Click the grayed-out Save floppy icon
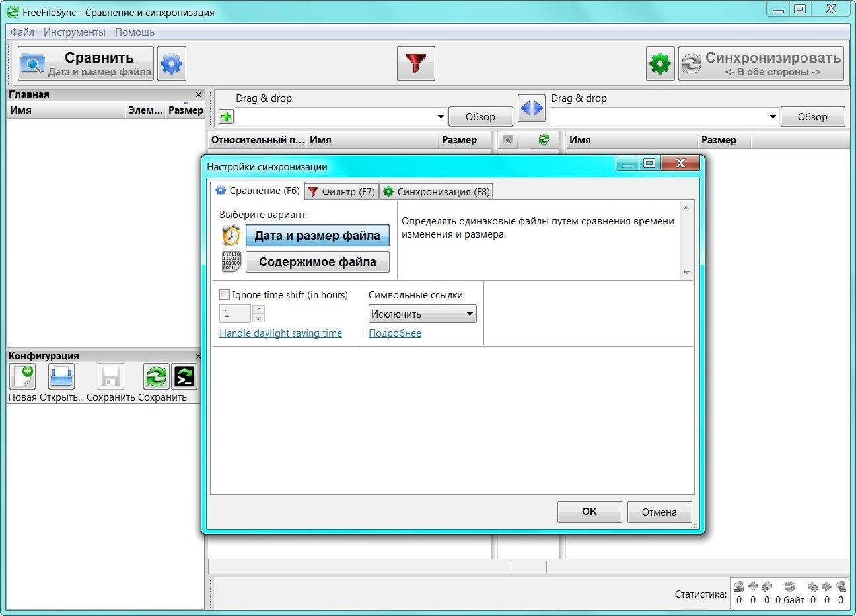 (110, 376)
